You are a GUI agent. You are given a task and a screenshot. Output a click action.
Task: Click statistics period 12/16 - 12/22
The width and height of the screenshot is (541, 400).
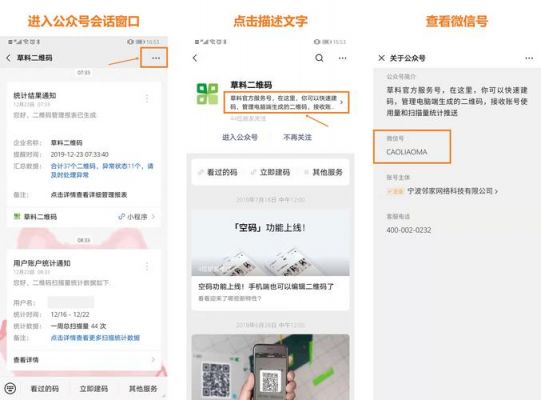click(70, 314)
